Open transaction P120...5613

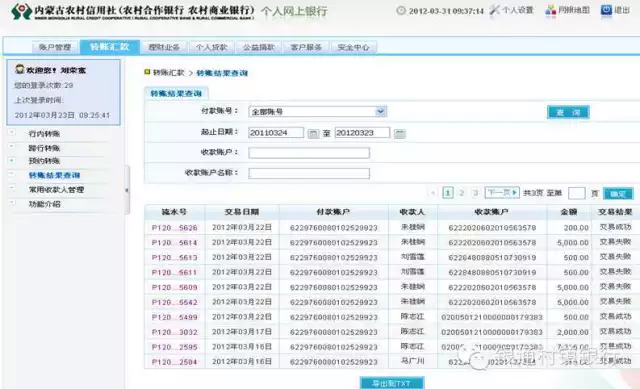click(175, 258)
